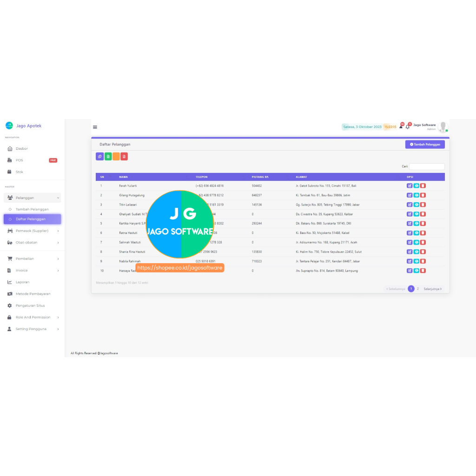Expand Role And Permission menu
The width and height of the screenshot is (476, 476).
click(x=33, y=317)
